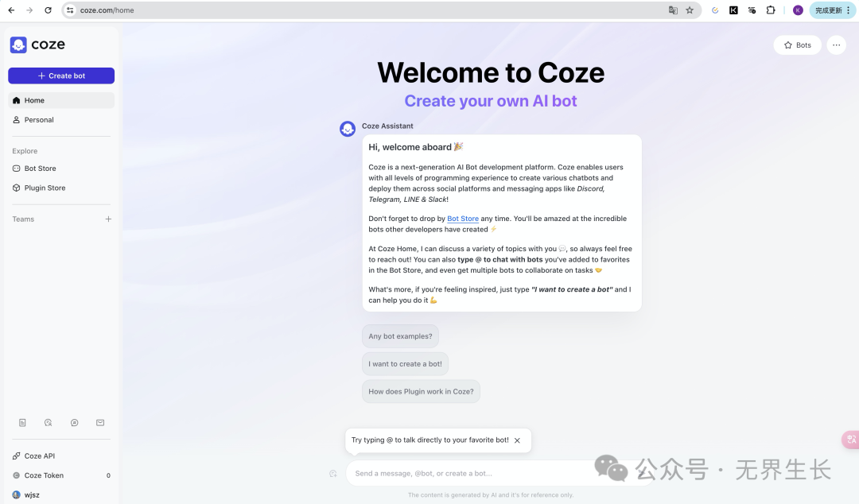Open the Home sidebar item
This screenshot has height=504, width=859.
pyautogui.click(x=61, y=100)
